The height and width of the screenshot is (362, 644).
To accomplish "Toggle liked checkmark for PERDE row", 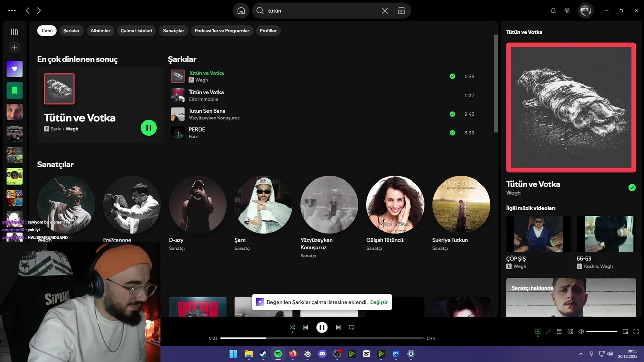I will (452, 133).
